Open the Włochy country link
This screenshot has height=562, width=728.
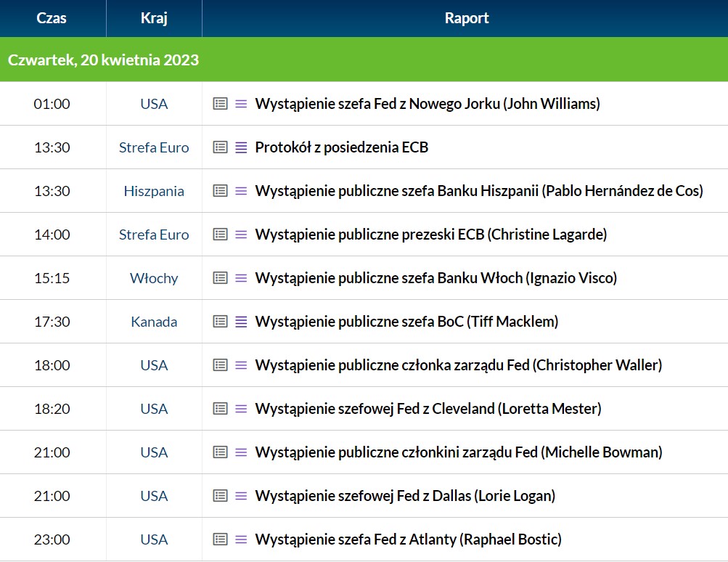(x=154, y=278)
